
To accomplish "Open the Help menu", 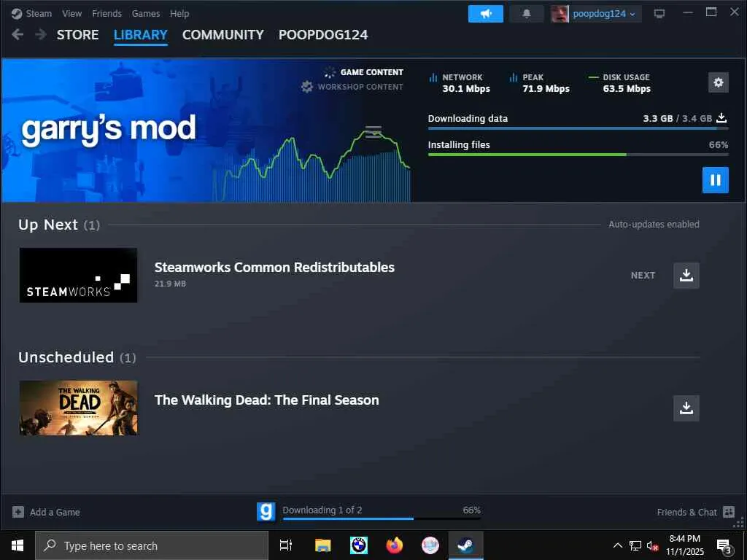I will 179,14.
